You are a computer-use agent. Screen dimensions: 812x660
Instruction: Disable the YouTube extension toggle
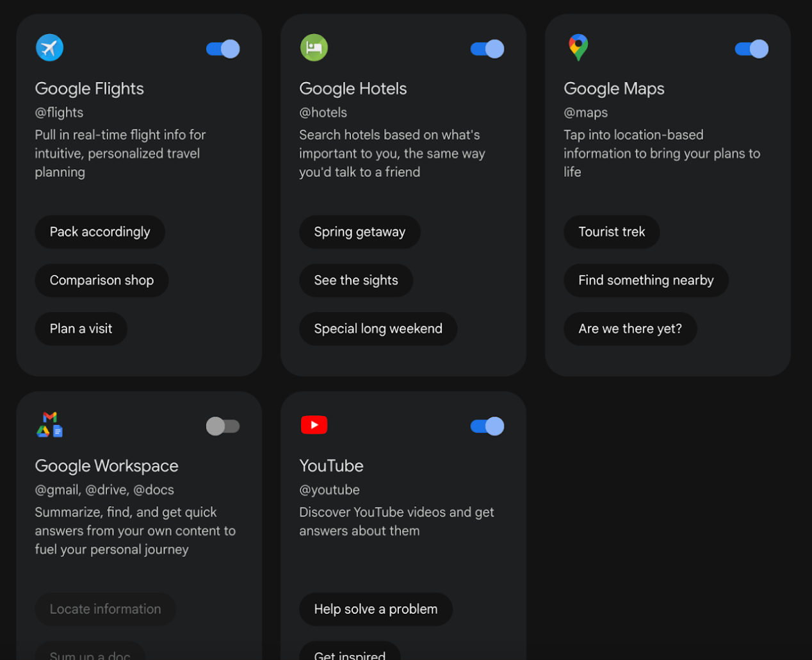[487, 425]
